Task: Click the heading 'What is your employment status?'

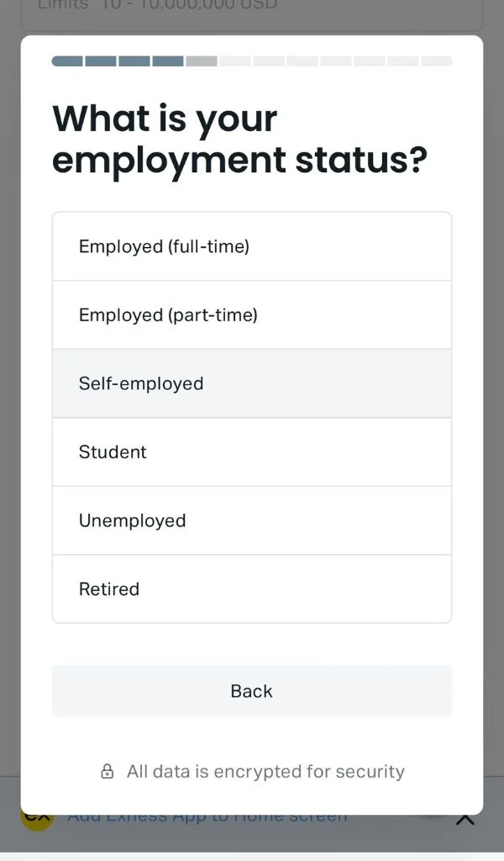Action: (x=239, y=139)
